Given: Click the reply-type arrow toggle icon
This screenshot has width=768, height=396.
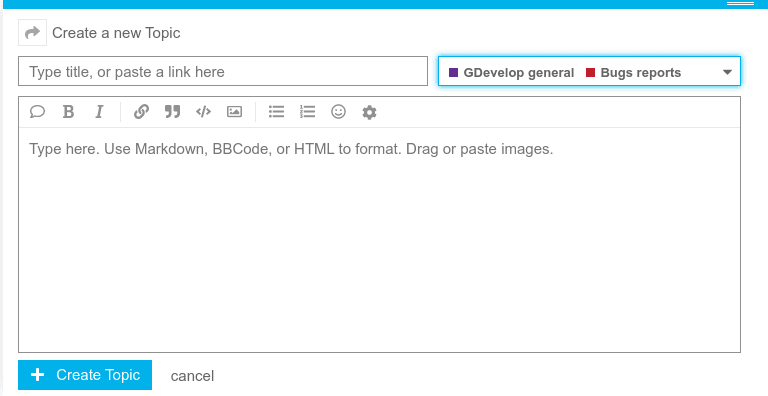Looking at the screenshot, I should click(32, 33).
